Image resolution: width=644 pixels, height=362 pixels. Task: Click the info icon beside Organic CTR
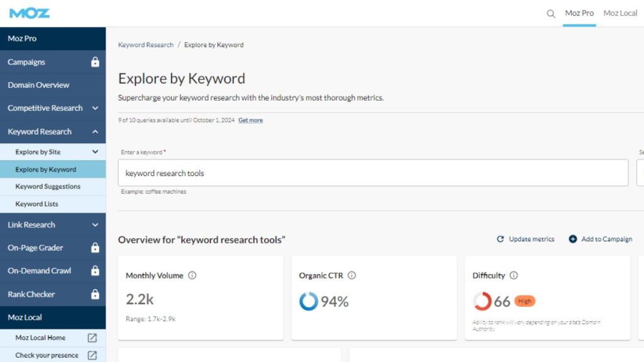click(x=352, y=275)
